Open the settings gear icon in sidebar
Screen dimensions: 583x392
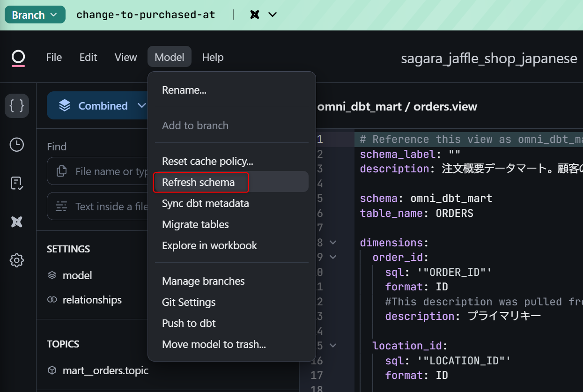[17, 260]
